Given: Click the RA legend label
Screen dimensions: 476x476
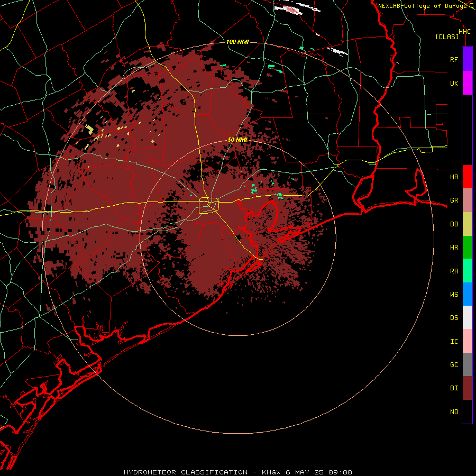Looking at the screenshot, I should (x=454, y=271).
